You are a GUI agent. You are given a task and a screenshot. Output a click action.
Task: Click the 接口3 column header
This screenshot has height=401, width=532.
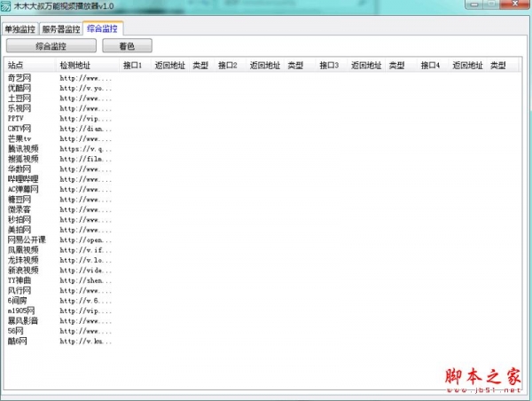click(332, 65)
